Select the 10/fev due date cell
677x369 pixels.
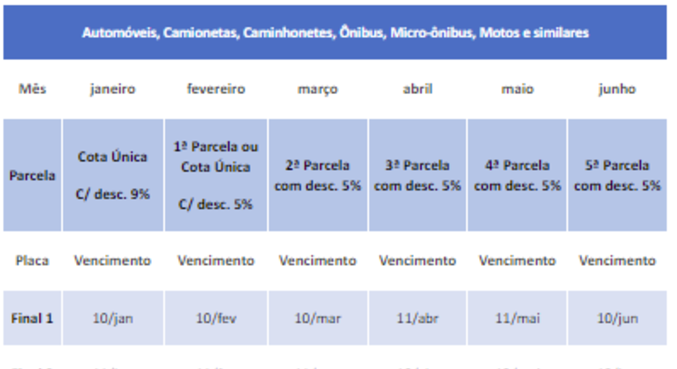click(x=216, y=318)
